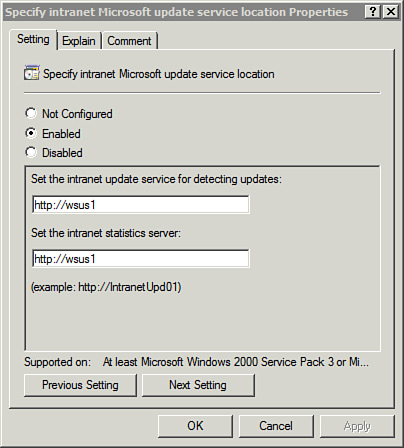This screenshot has height=448, width=404.
Task: Click the example IntranetUpd01 hint text
Action: tap(106, 287)
